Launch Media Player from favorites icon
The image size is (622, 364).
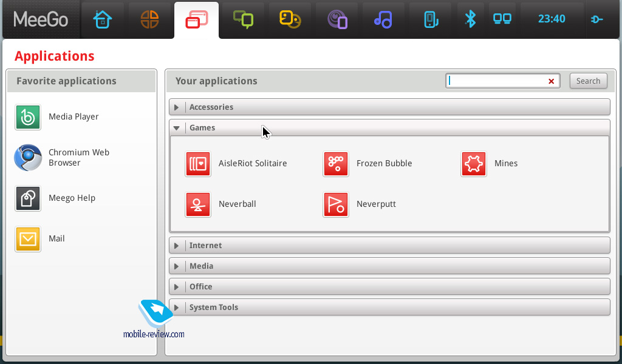click(x=28, y=117)
